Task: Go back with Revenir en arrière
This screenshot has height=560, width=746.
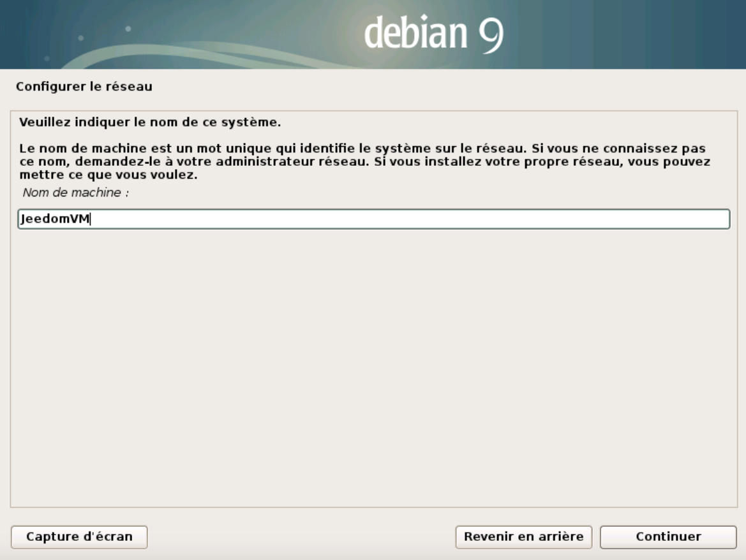Action: [x=523, y=536]
